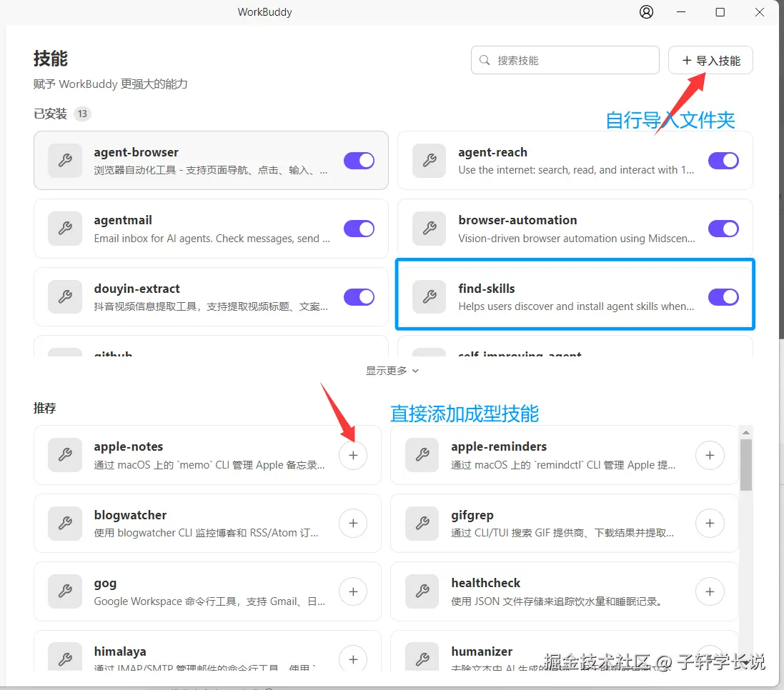784x690 pixels.
Task: Click the healthcheck skill name
Action: tap(485, 583)
